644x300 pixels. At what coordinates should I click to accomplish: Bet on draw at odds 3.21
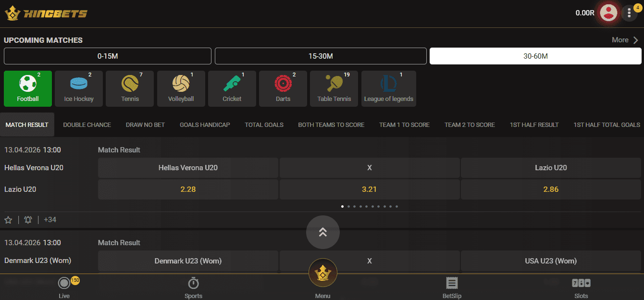pos(369,189)
